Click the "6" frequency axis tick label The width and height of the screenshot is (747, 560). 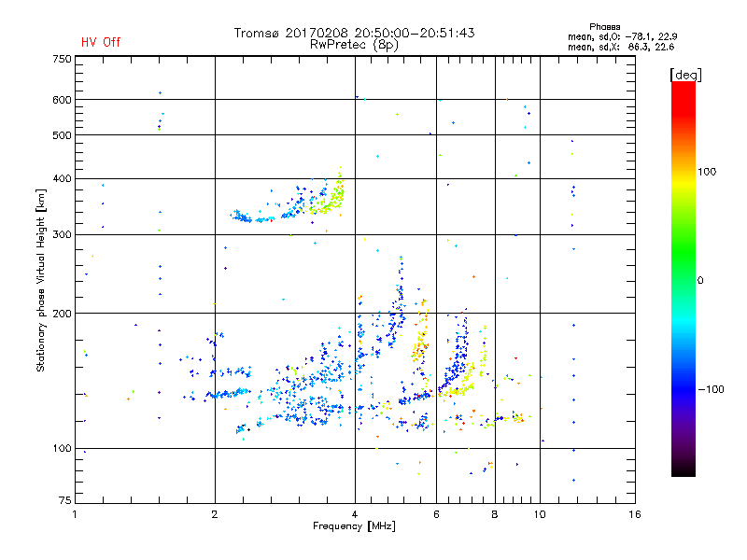pos(436,514)
